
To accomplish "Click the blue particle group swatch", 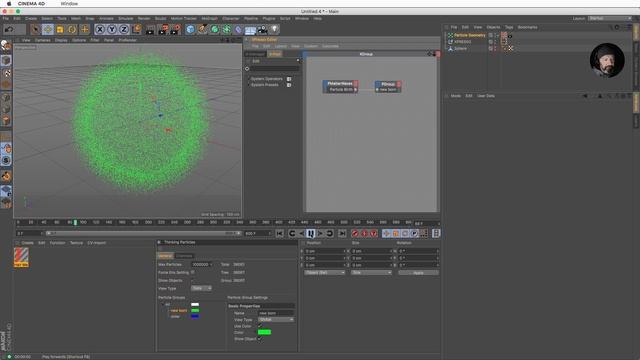I will 195,316.
